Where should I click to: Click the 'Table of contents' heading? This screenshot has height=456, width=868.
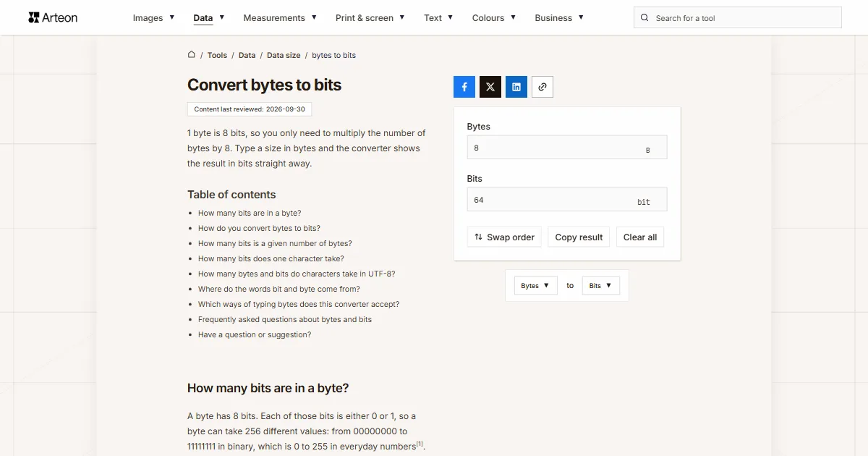pos(231,195)
